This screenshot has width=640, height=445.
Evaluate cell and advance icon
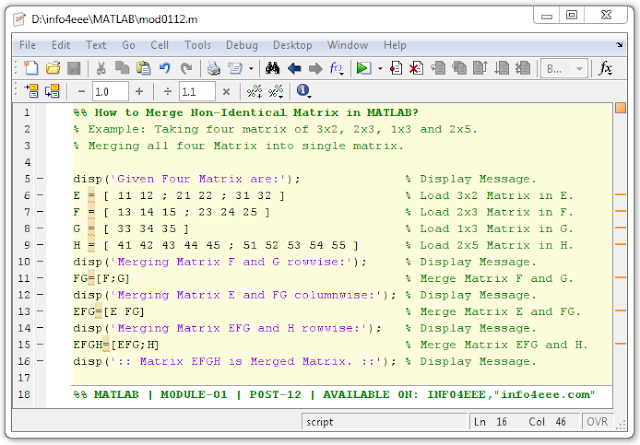[53, 91]
